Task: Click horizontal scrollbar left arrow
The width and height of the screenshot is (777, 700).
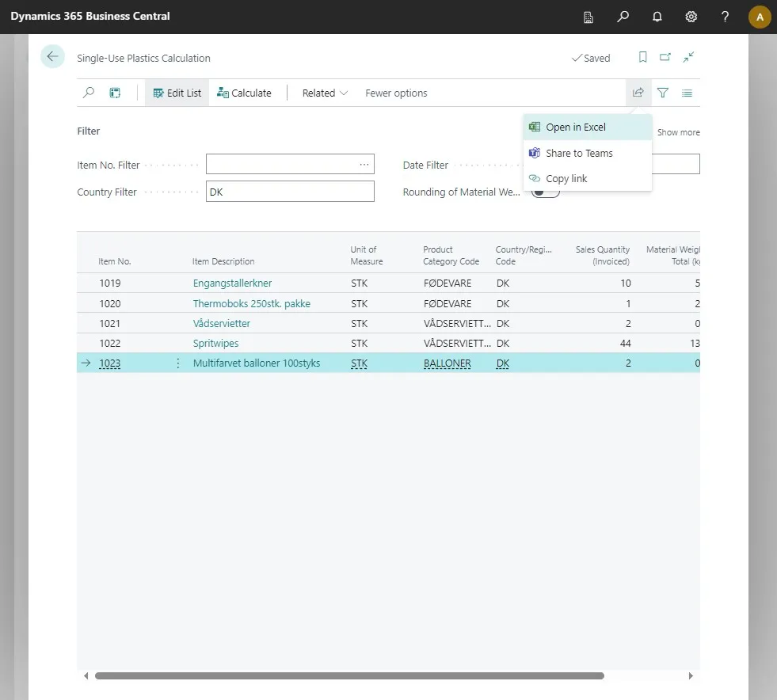Action: tap(86, 675)
